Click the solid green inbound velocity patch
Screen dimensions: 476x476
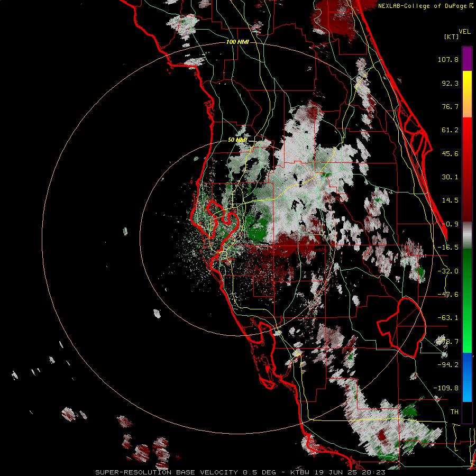pos(258,230)
